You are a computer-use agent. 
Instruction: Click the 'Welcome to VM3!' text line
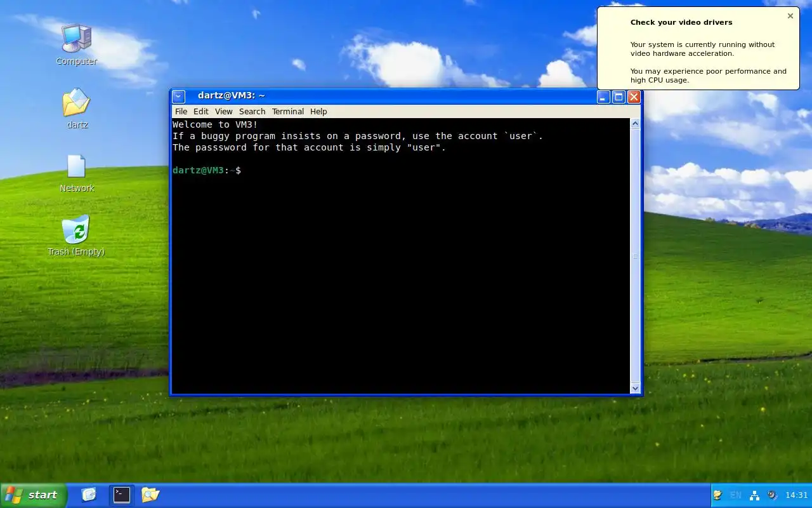(x=215, y=124)
